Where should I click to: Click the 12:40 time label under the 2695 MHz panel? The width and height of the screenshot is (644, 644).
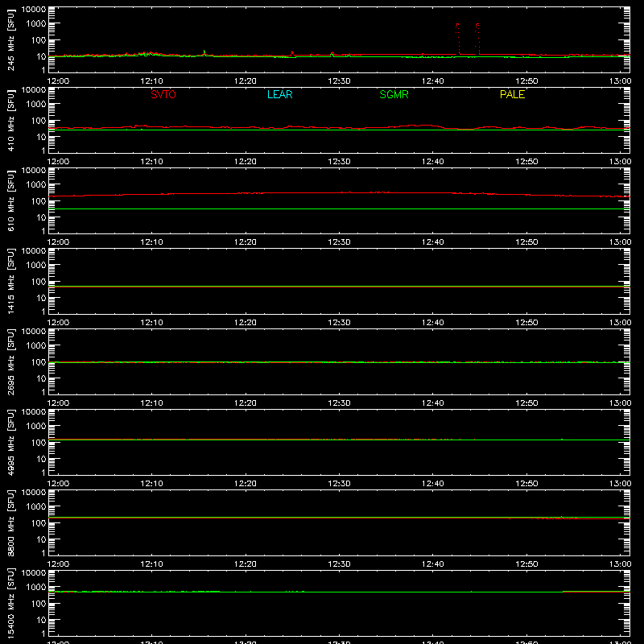point(433,403)
